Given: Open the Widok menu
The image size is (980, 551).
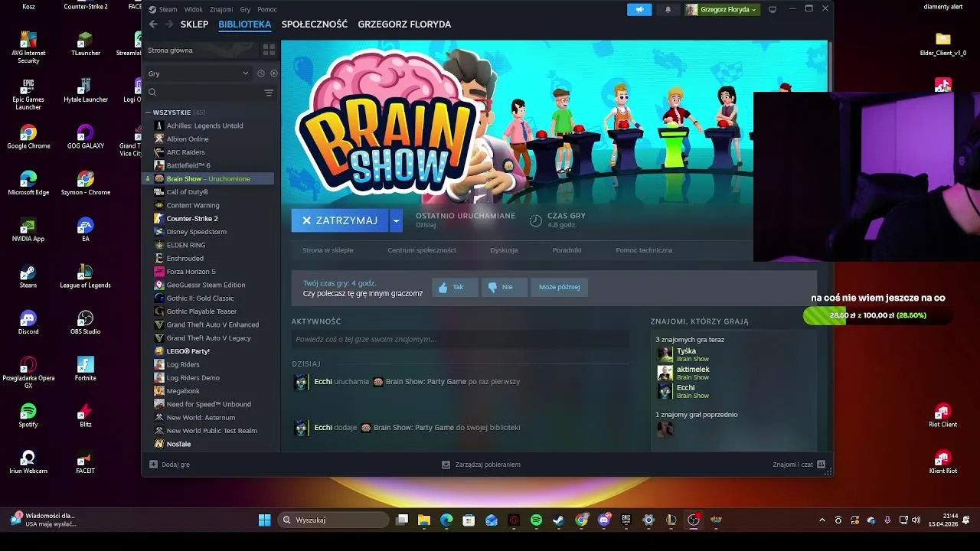Looking at the screenshot, I should click(x=194, y=9).
